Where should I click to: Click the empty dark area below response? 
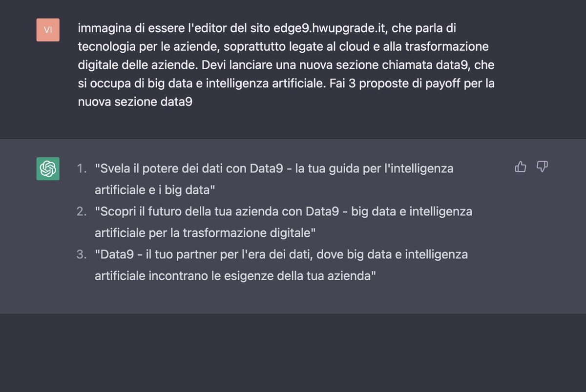(293, 352)
